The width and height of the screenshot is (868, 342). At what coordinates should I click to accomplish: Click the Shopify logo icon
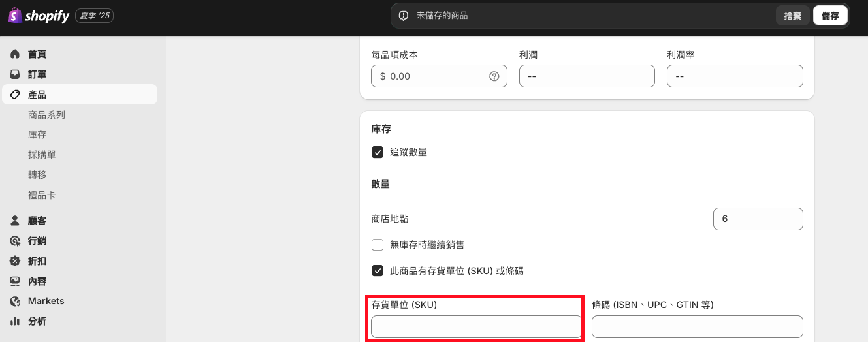tap(15, 16)
